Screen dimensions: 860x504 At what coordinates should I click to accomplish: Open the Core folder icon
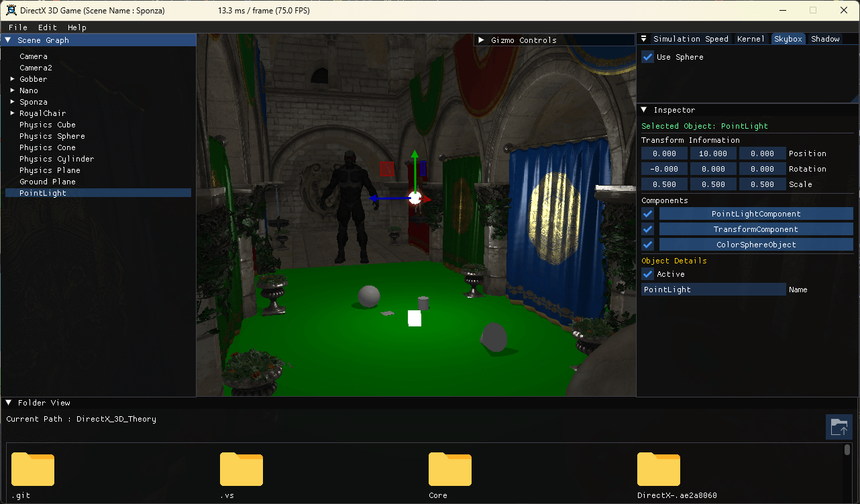[x=450, y=469]
